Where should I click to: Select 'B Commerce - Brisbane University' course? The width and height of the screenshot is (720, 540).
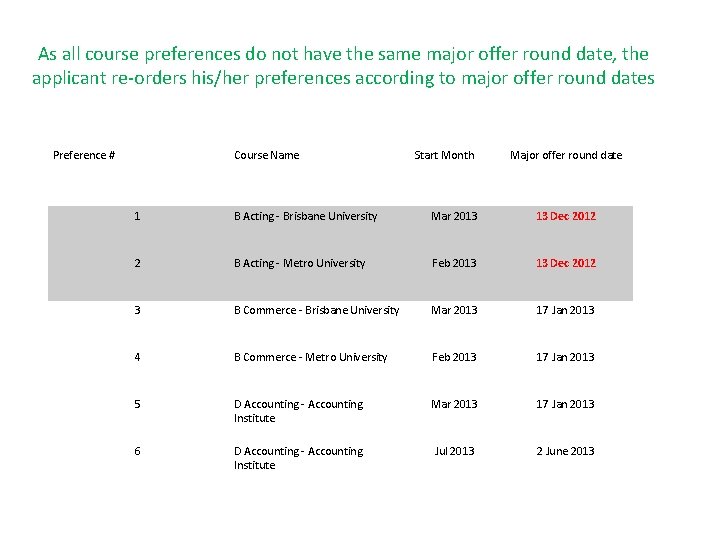(316, 310)
